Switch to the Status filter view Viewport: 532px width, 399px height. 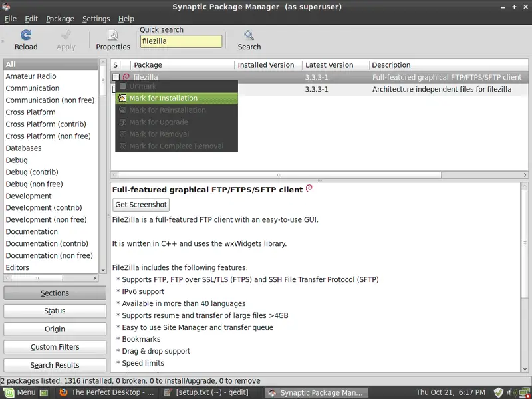(55, 311)
